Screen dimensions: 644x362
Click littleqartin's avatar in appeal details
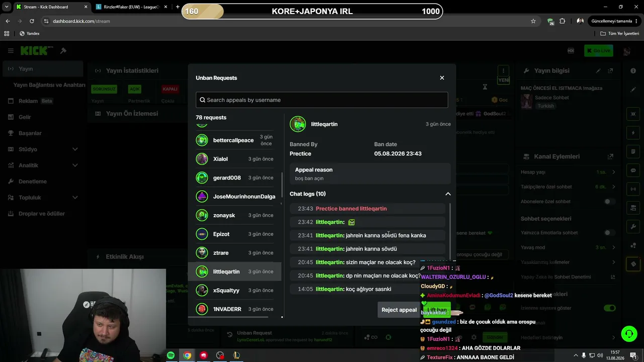(298, 124)
